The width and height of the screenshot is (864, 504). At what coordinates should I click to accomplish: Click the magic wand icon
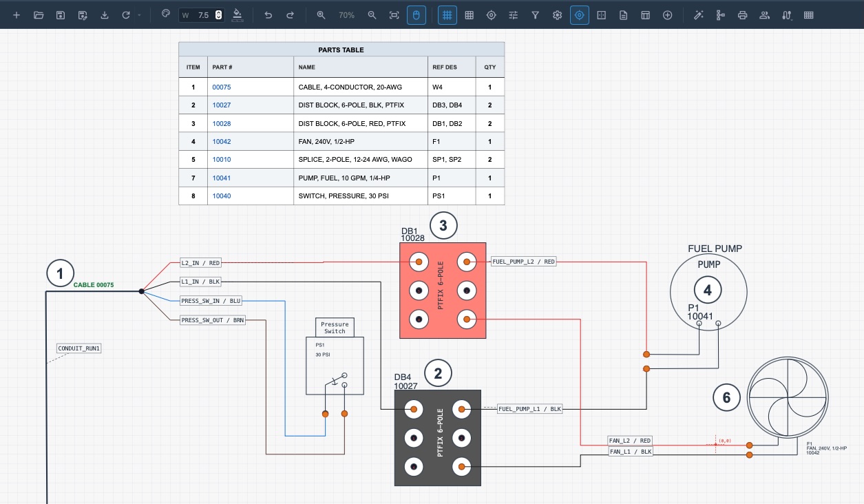point(699,15)
